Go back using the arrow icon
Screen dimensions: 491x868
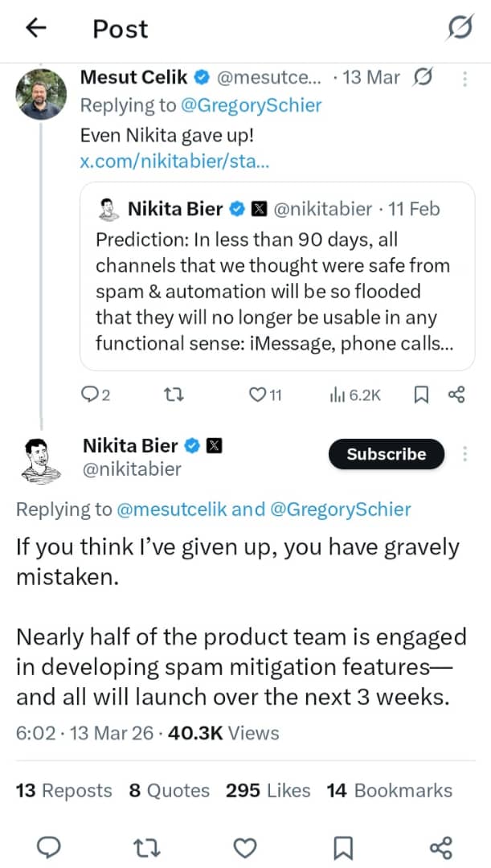point(36,28)
